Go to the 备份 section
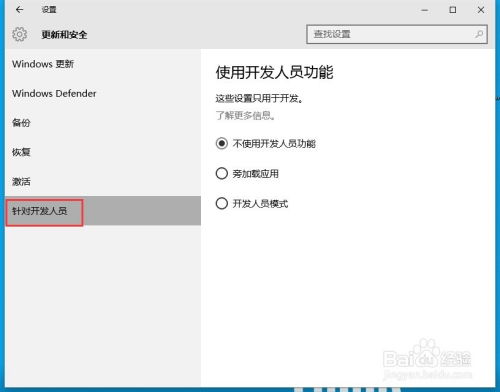The image size is (500, 392). (x=103, y=123)
